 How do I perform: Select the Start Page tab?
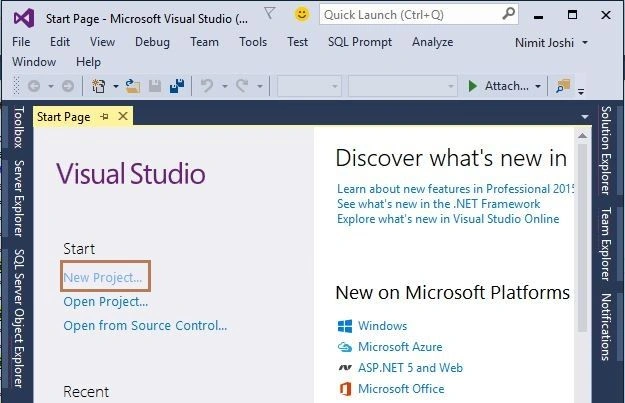[64, 117]
